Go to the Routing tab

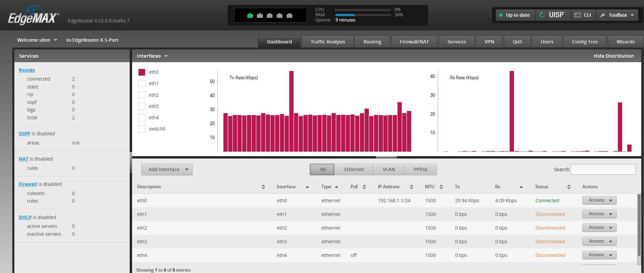(x=372, y=42)
